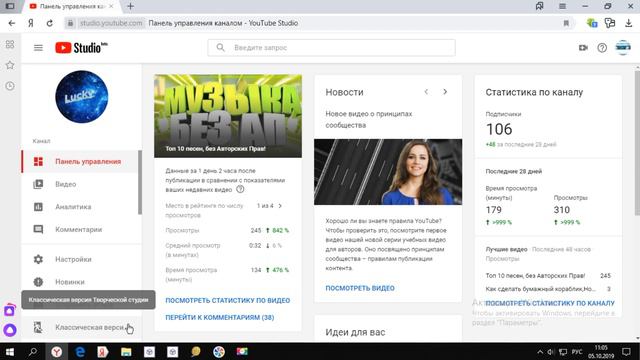
Task: Click the create video camera icon
Action: 583,48
